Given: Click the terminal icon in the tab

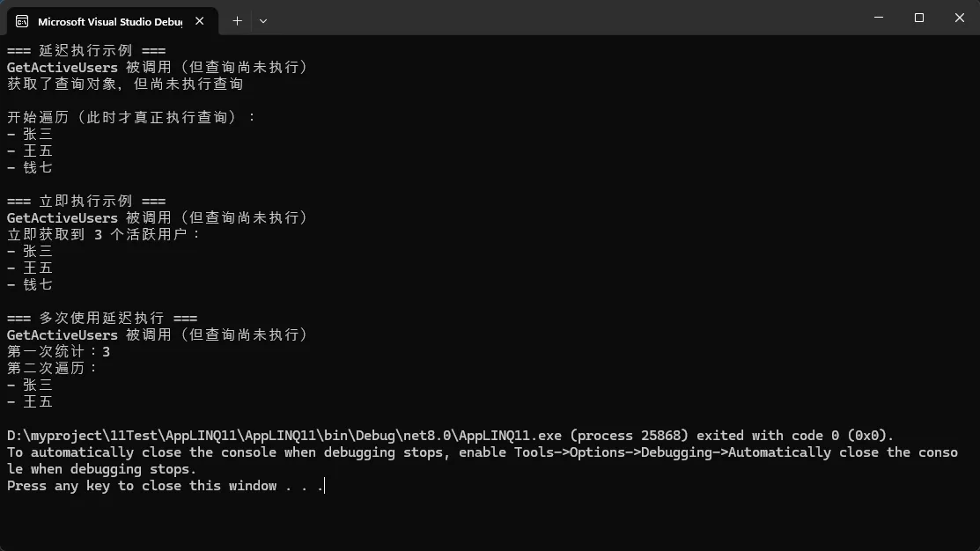Looking at the screenshot, I should tap(23, 20).
